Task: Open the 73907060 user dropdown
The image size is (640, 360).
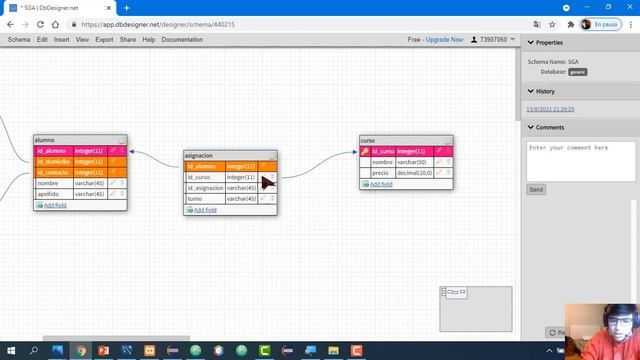Action: coord(493,40)
